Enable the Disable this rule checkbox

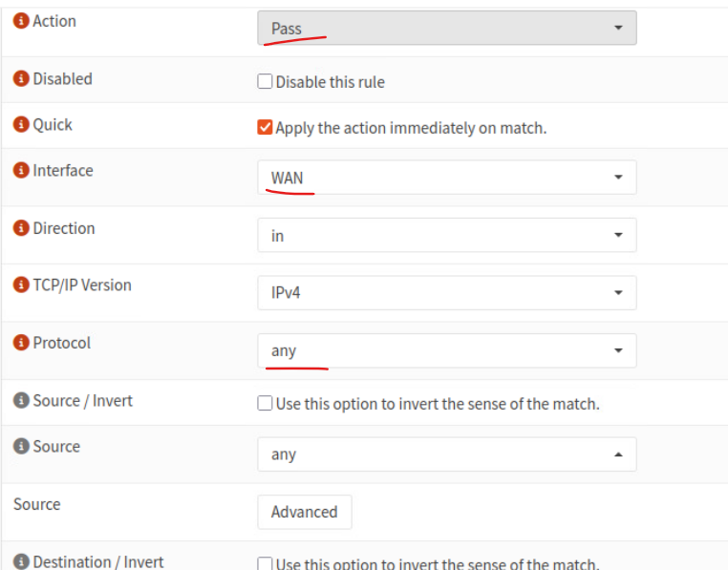coord(265,81)
